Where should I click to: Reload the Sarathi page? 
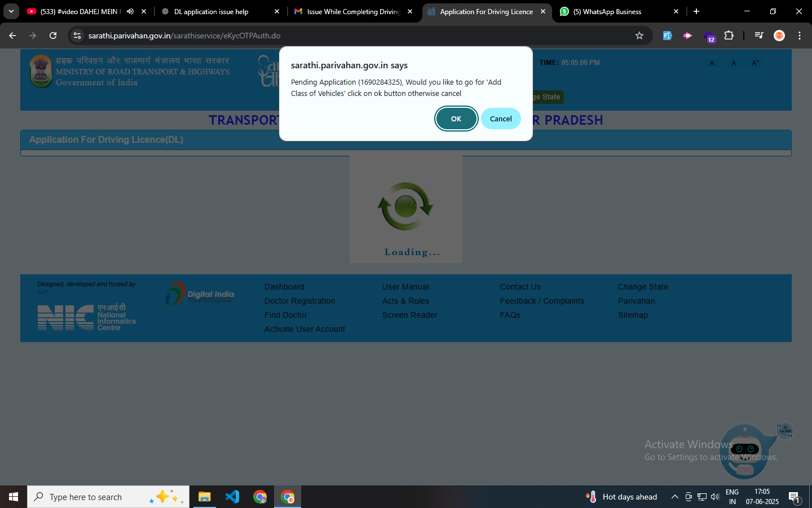pos(53,36)
